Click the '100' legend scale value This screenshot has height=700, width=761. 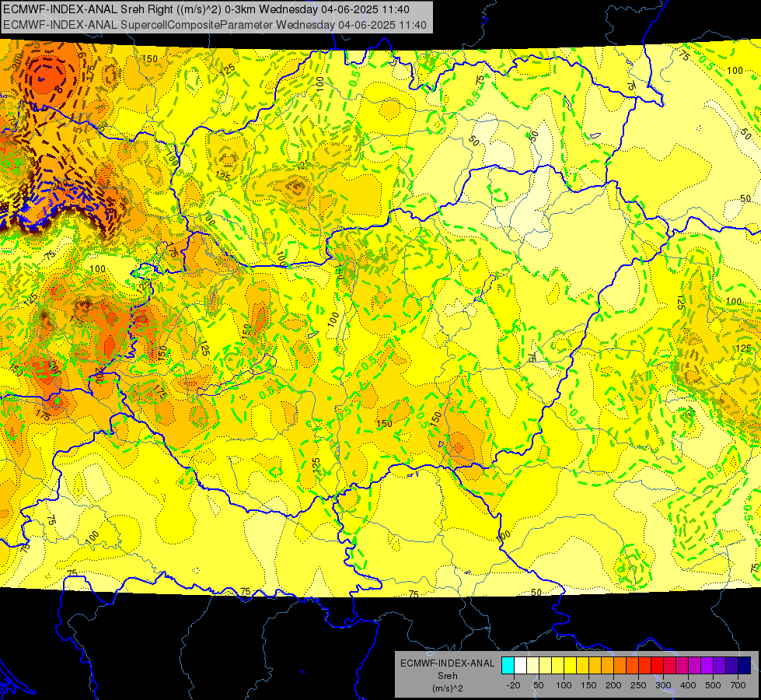pos(564,685)
